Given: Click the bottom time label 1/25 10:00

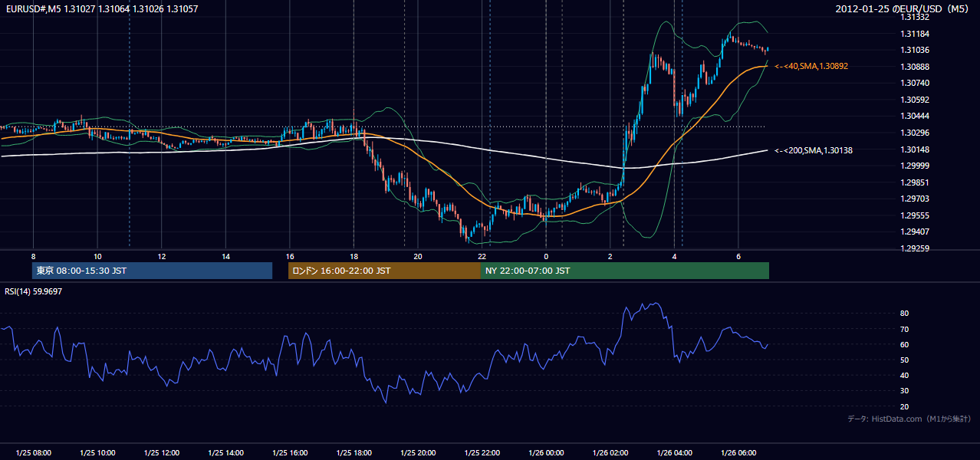Looking at the screenshot, I should pos(97,453).
